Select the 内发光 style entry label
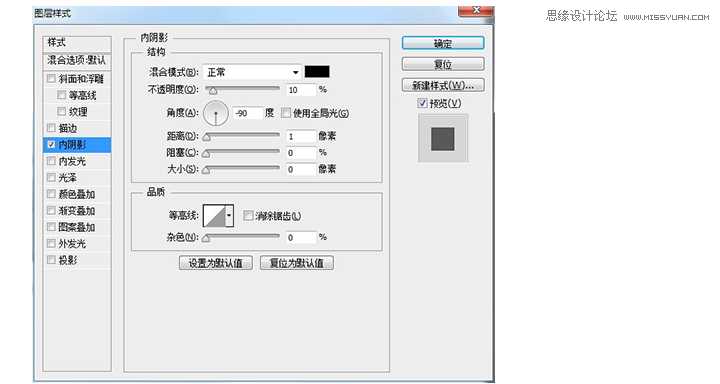The image size is (720, 384). pos(72,161)
